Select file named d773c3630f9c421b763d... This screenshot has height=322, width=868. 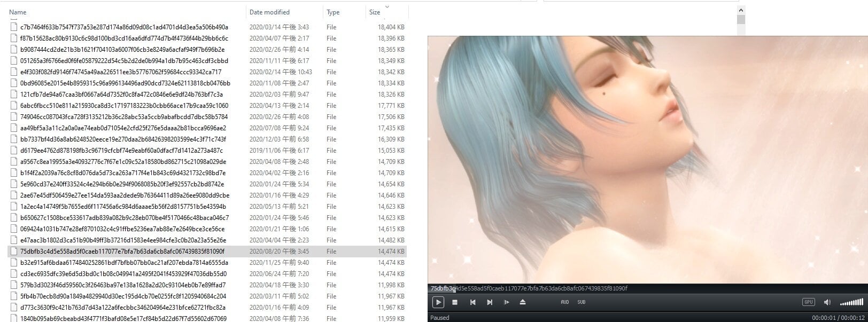coord(123,308)
